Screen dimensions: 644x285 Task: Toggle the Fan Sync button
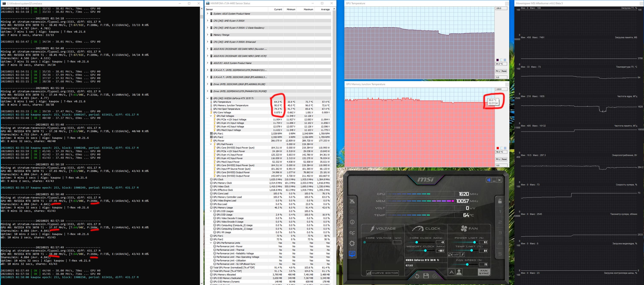coord(484,272)
